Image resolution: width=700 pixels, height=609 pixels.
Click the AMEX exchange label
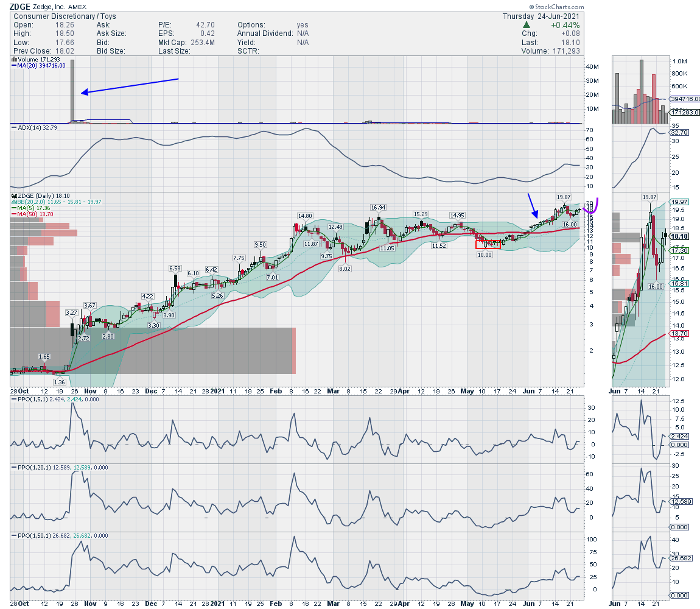coord(77,7)
